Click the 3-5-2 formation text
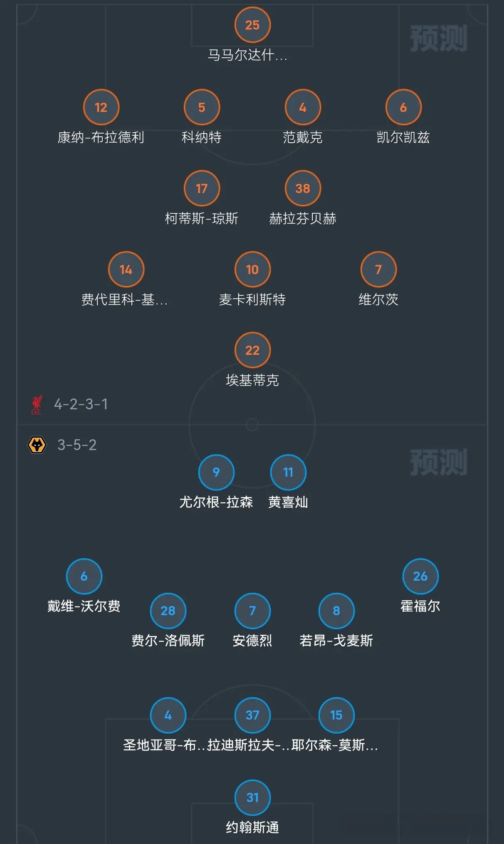 pos(77,445)
